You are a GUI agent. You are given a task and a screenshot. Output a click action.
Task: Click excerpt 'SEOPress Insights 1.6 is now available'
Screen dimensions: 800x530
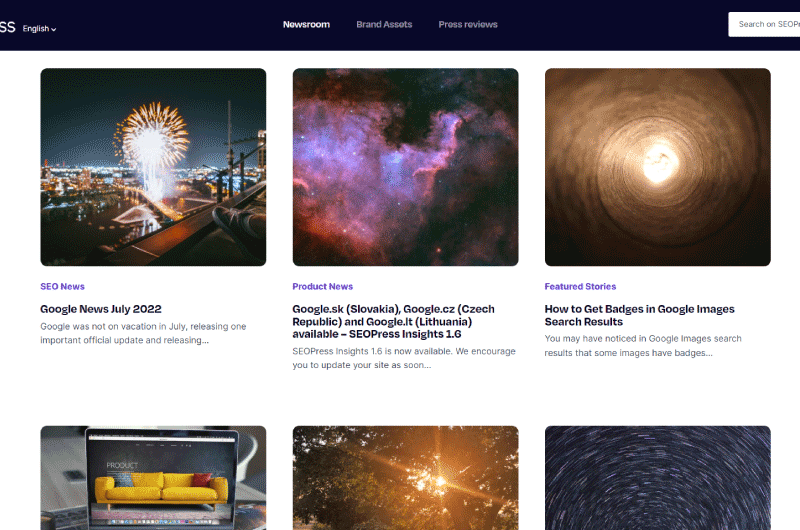(404, 358)
